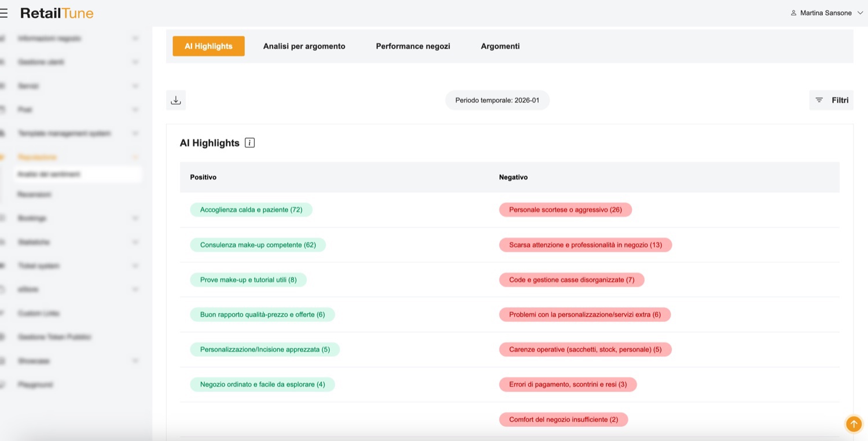Click the orange scroll-to-top arrow button
Image resolution: width=868 pixels, height=441 pixels.
(x=854, y=424)
